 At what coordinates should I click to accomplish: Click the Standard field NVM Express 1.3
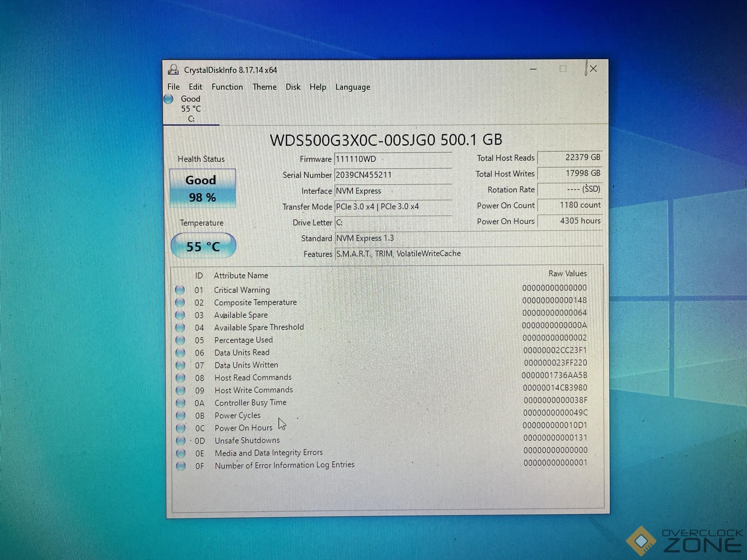(468, 238)
